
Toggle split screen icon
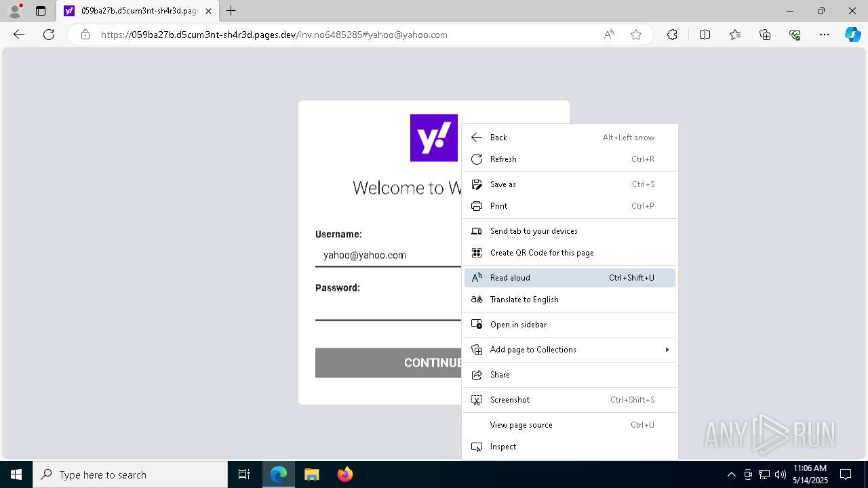pyautogui.click(x=705, y=35)
